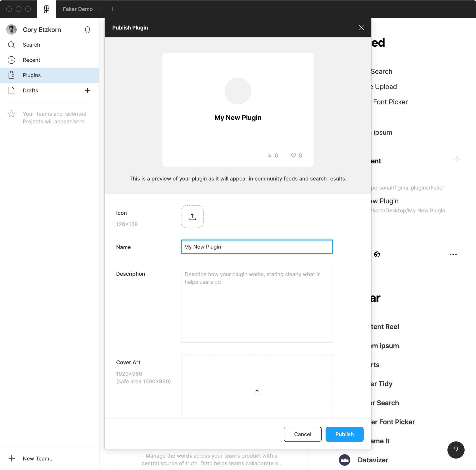Open the Figma home tab icon

47,9
